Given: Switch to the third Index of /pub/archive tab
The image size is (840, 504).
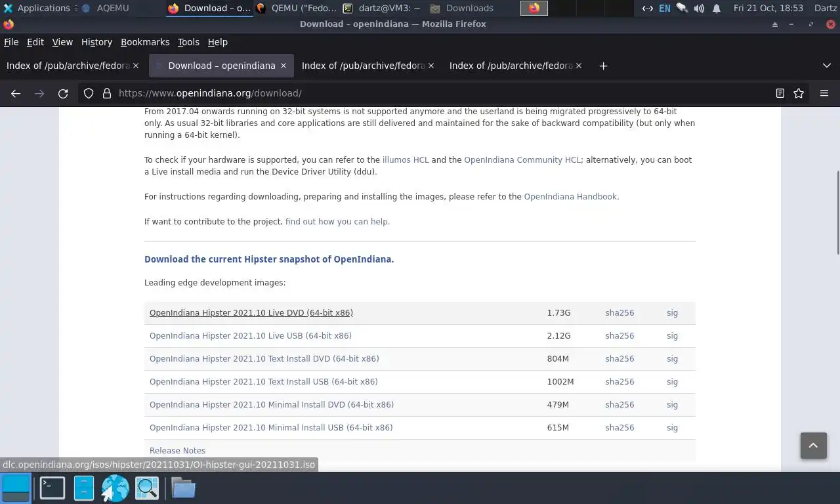Looking at the screenshot, I should point(367,66).
